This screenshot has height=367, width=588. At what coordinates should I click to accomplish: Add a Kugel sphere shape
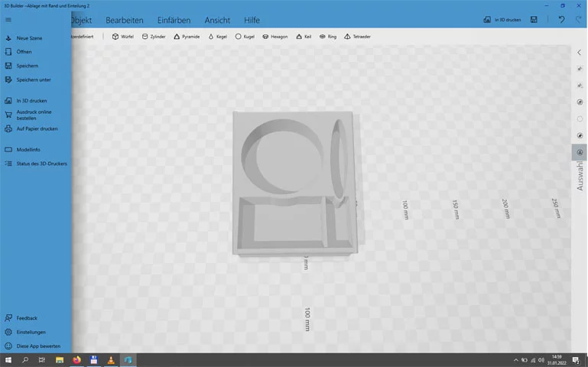point(245,37)
